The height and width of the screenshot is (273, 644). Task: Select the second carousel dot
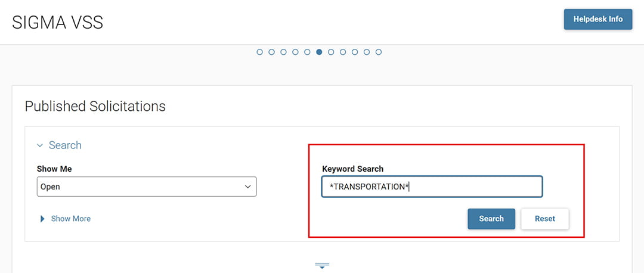click(x=271, y=52)
